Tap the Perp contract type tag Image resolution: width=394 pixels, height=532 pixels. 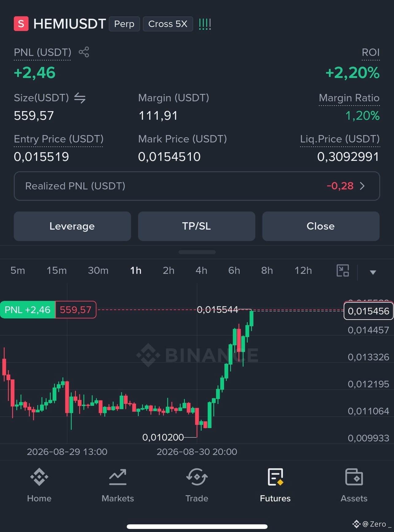124,24
